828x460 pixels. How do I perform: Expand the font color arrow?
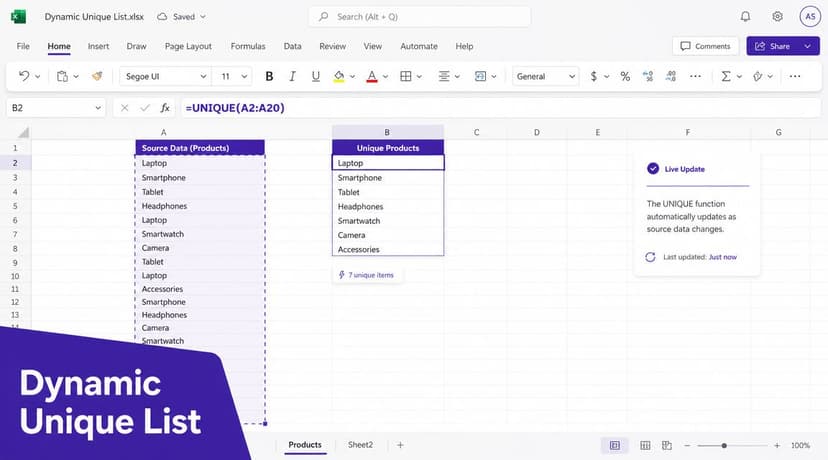(x=385, y=77)
